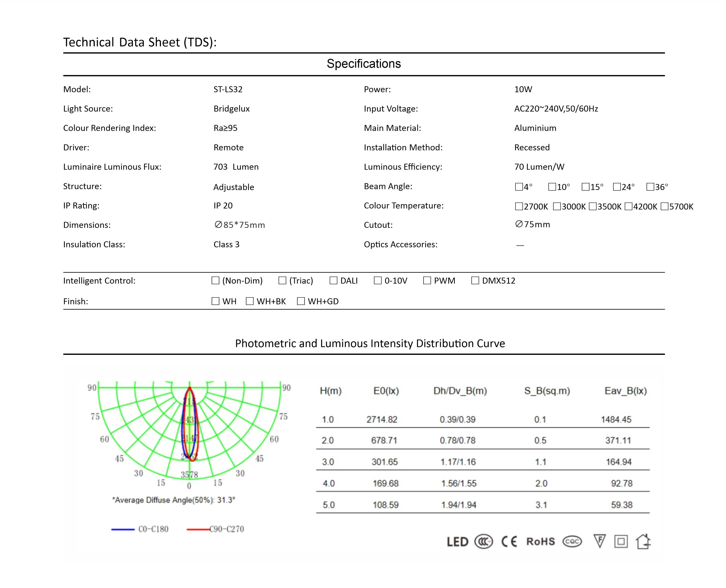The width and height of the screenshot is (726, 588).
Task: Click the CCC certification mark icon
Action: click(483, 542)
